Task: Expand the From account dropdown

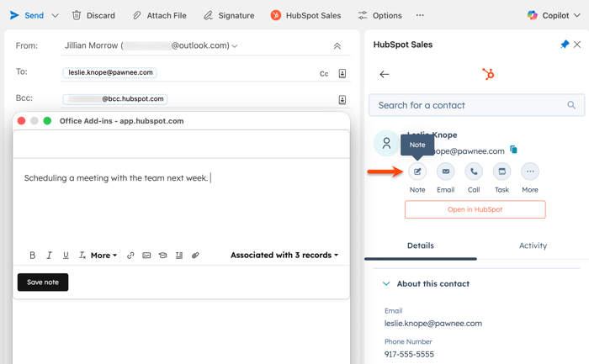Action: [x=235, y=45]
